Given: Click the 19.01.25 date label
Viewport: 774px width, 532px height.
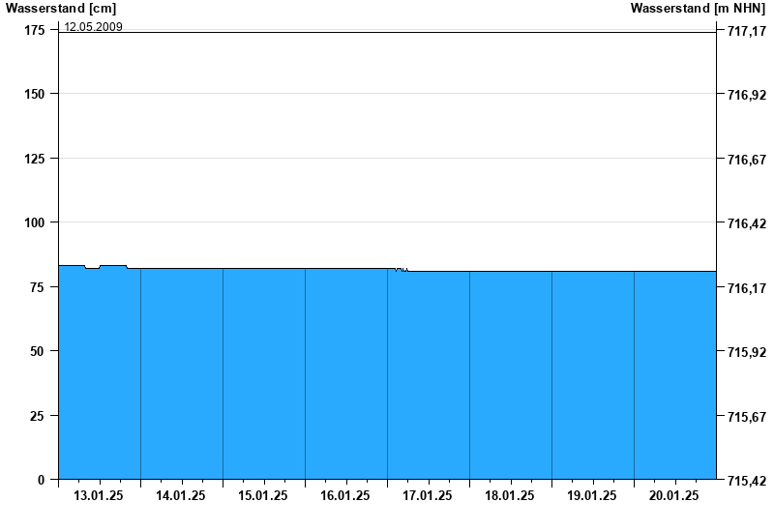Looking at the screenshot, I should (x=592, y=495).
